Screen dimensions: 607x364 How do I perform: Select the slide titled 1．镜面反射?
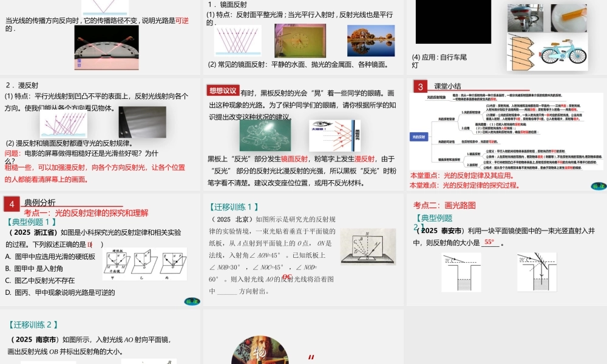pyautogui.click(x=303, y=37)
